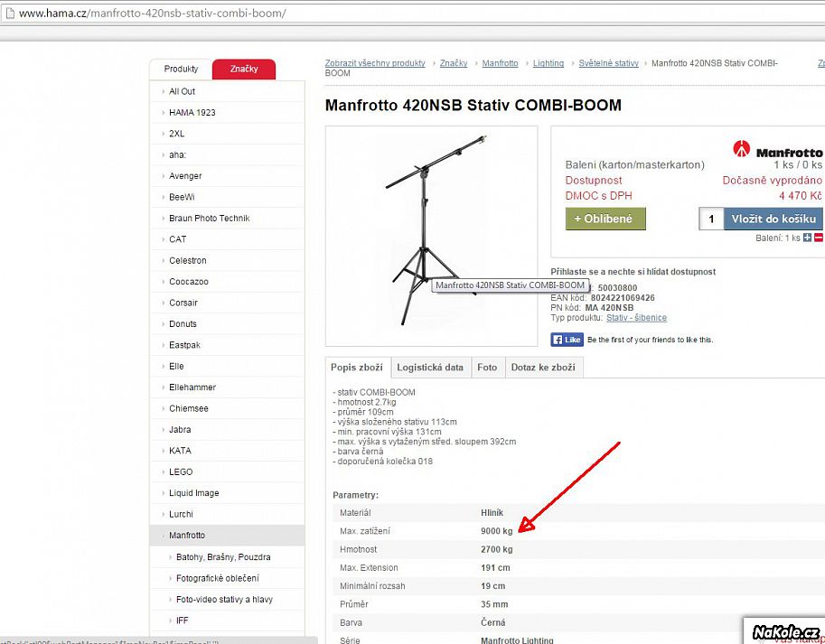Image resolution: width=825 pixels, height=644 pixels.
Task: Click the Barva value Černá
Action: (493, 623)
